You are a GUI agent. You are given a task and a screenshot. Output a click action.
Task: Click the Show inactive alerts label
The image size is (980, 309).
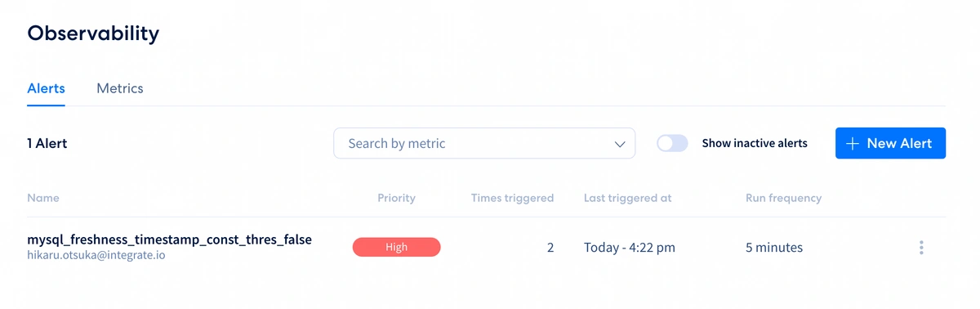755,143
